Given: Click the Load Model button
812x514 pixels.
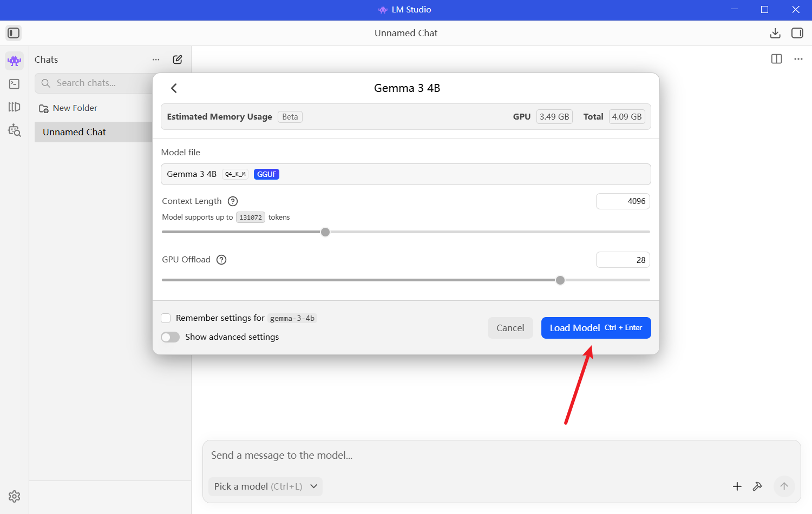Looking at the screenshot, I should click(595, 328).
